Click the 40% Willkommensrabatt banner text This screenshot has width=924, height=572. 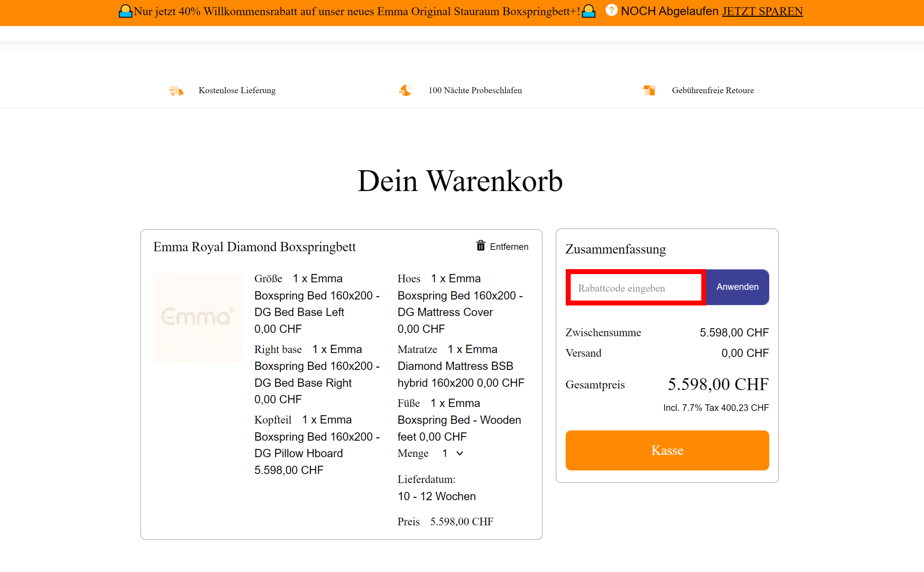357,11
